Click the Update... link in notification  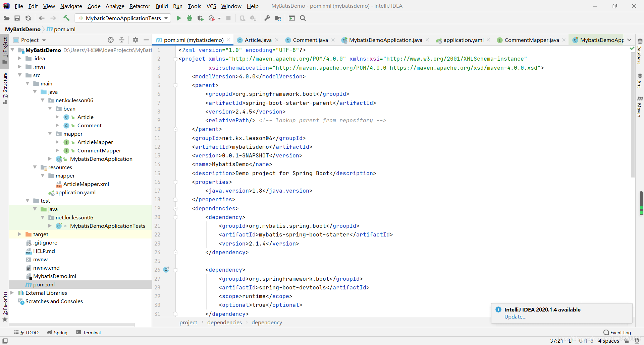click(515, 317)
